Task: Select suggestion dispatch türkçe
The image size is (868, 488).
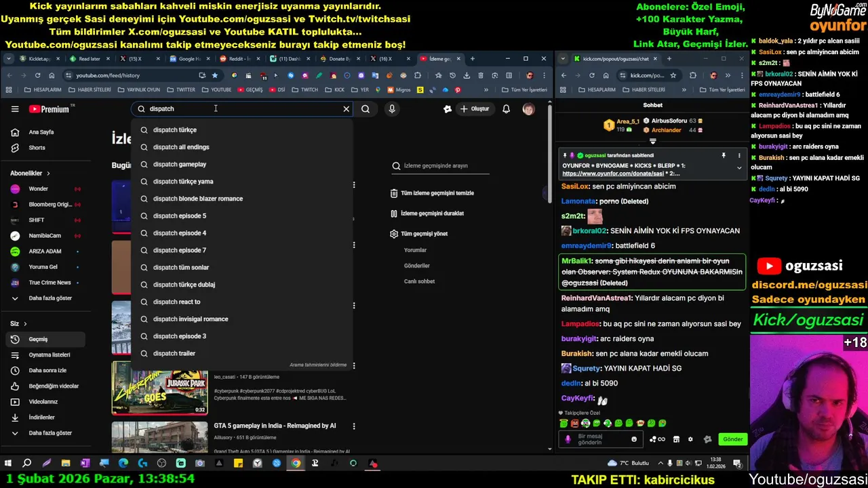Action: pyautogui.click(x=243, y=129)
